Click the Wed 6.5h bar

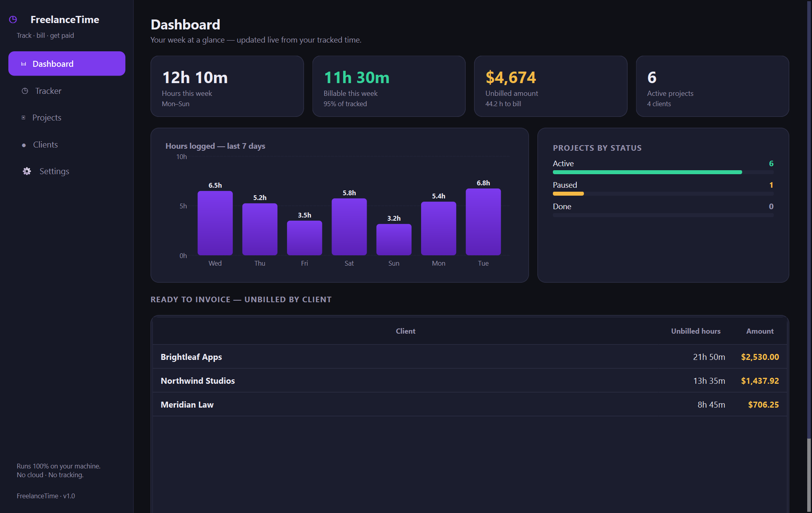pos(215,223)
